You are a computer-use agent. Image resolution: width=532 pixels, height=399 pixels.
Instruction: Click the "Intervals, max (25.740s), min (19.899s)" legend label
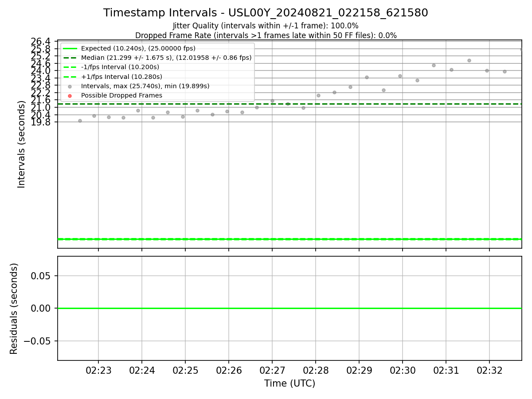coord(145,86)
